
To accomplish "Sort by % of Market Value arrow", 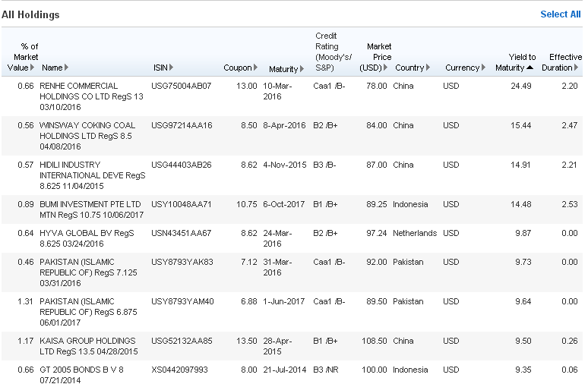I will [x=32, y=68].
